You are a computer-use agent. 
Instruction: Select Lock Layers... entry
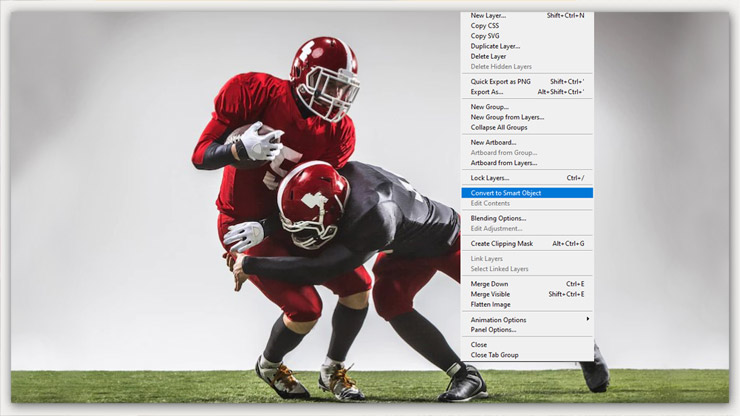(x=490, y=178)
